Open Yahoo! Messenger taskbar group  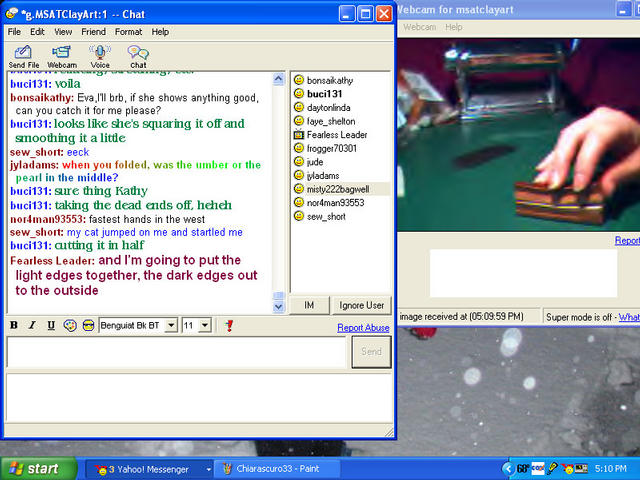(148, 469)
